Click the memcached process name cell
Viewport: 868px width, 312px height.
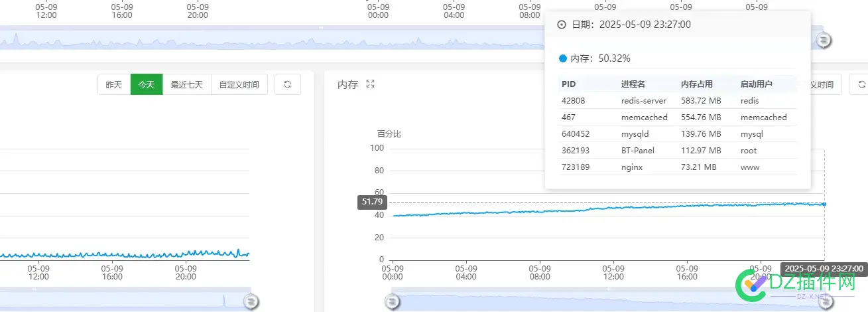tap(644, 117)
